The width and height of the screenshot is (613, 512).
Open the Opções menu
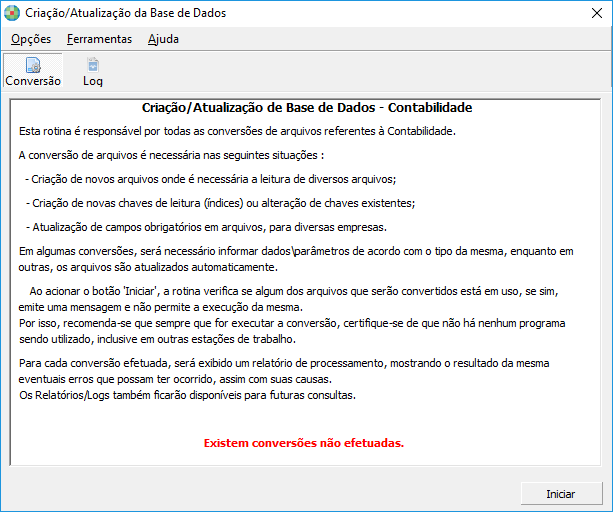tap(31, 39)
